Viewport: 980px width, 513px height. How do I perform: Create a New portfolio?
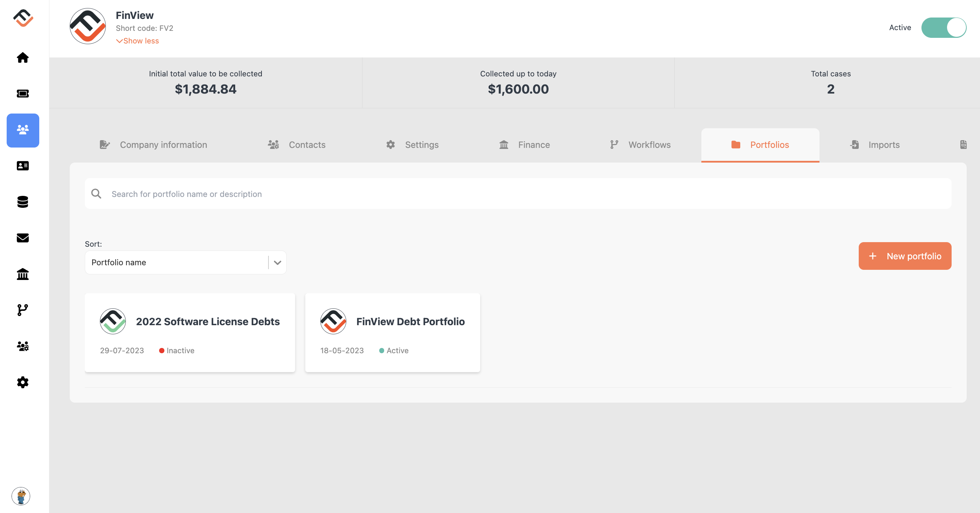pyautogui.click(x=905, y=256)
